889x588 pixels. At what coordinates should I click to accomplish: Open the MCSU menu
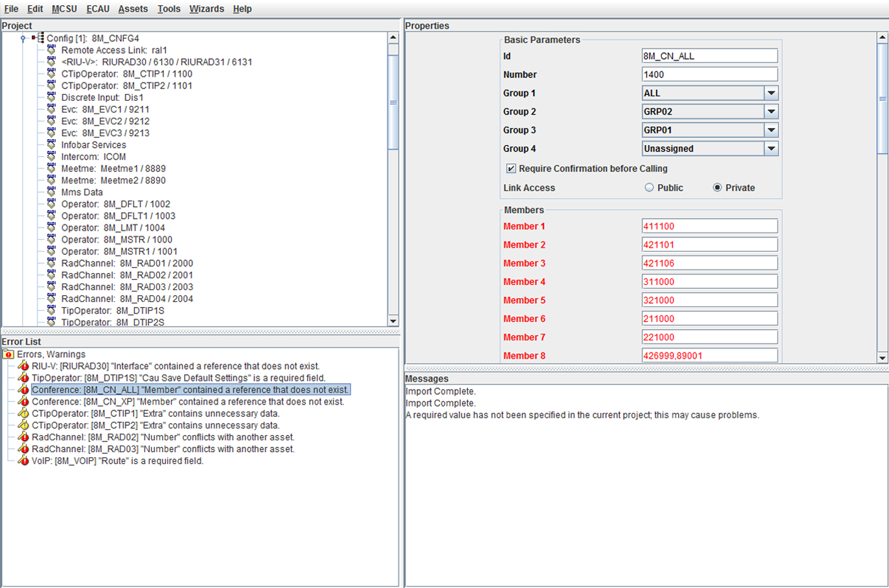[x=64, y=8]
